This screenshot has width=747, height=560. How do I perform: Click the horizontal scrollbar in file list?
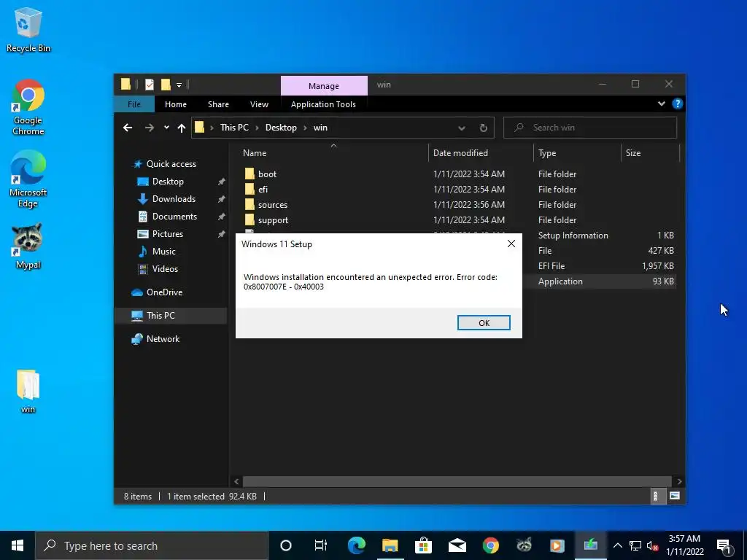(x=457, y=481)
